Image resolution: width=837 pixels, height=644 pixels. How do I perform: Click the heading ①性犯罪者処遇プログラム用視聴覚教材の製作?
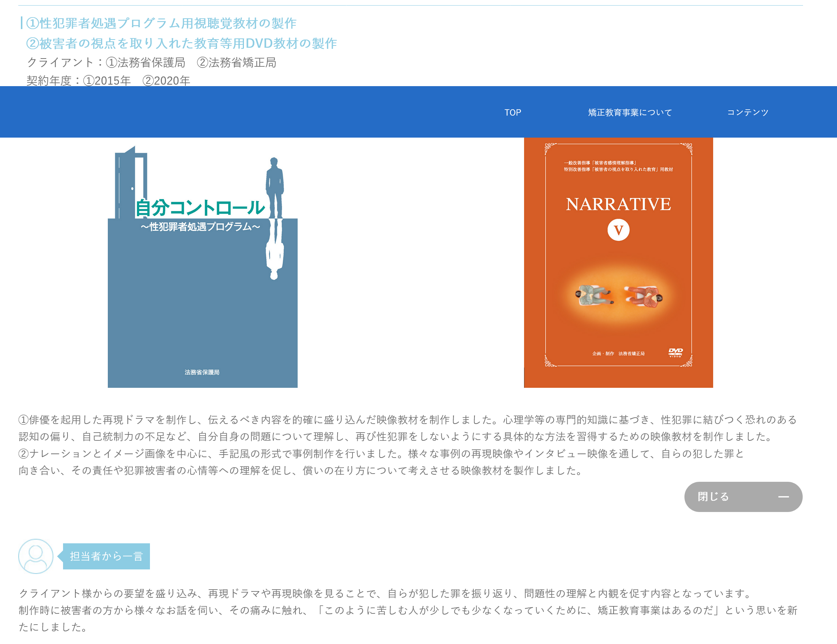pos(161,23)
